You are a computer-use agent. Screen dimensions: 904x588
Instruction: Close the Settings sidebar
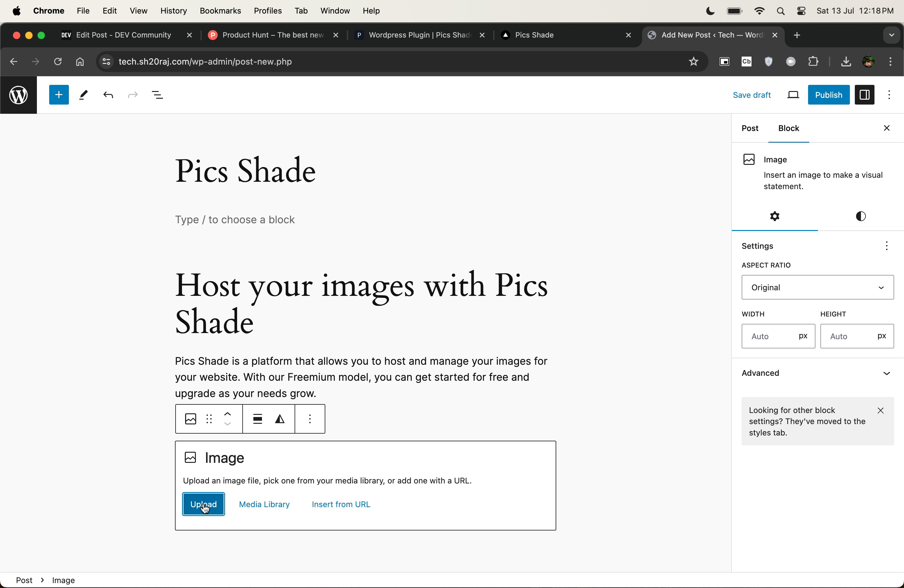pos(886,128)
